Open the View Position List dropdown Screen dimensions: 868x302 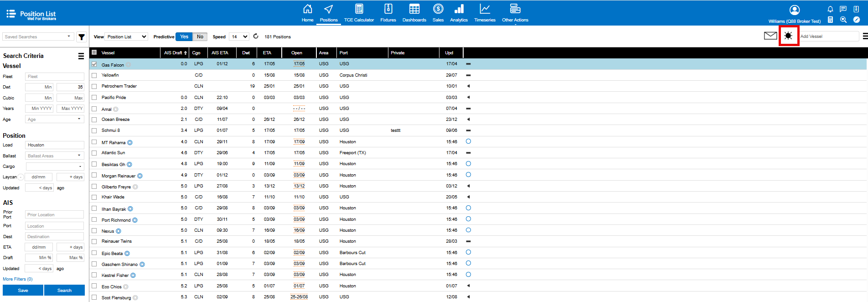[x=127, y=36]
